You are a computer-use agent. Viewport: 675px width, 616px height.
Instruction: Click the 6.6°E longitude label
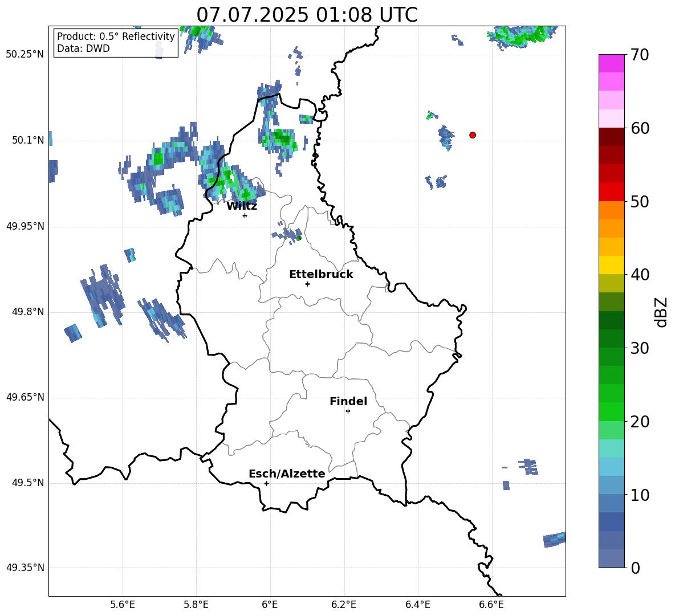pyautogui.click(x=491, y=605)
